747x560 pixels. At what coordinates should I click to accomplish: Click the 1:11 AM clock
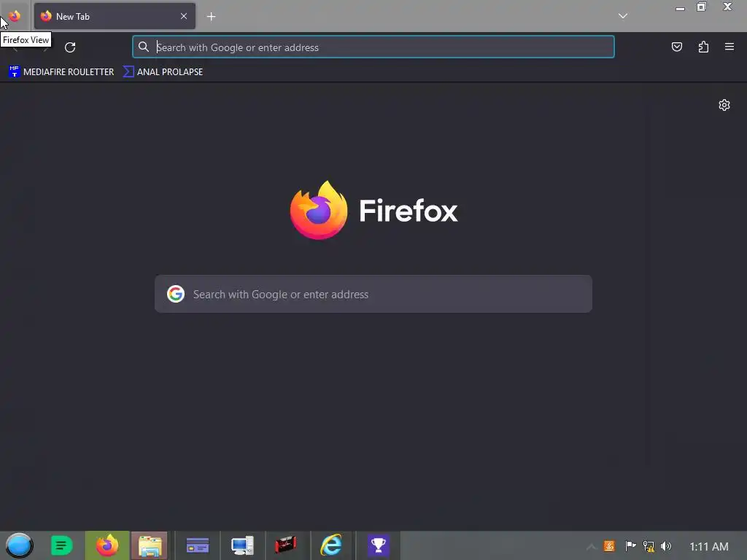coord(709,546)
